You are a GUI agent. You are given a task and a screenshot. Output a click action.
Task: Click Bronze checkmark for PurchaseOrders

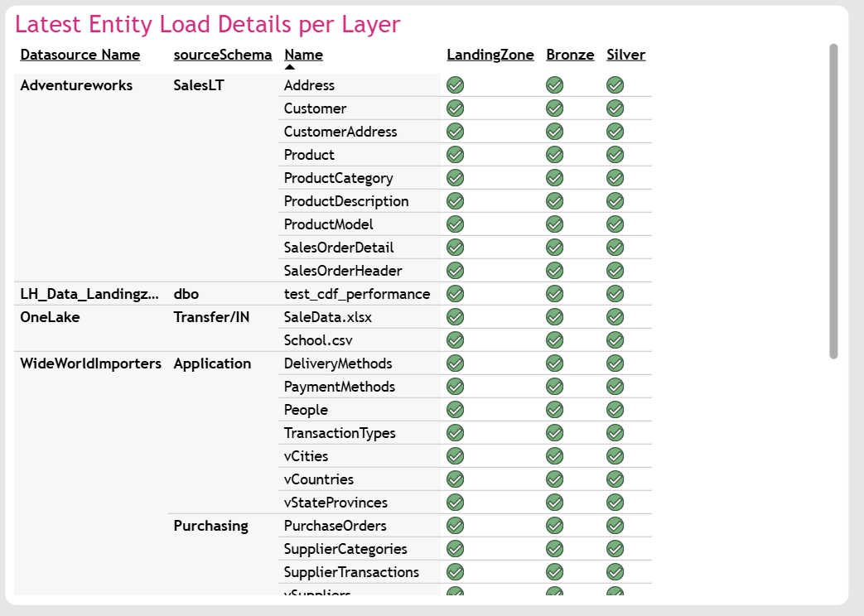coord(554,525)
